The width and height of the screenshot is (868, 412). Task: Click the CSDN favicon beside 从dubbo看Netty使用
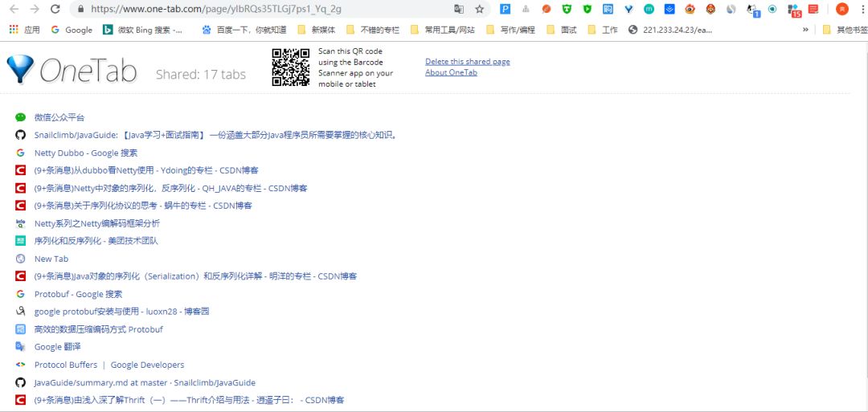click(x=20, y=170)
